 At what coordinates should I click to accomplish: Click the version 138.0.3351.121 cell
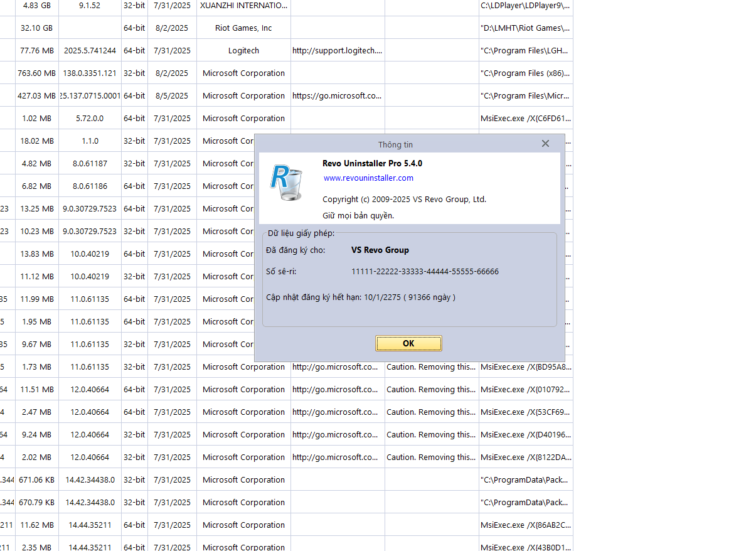coord(90,73)
